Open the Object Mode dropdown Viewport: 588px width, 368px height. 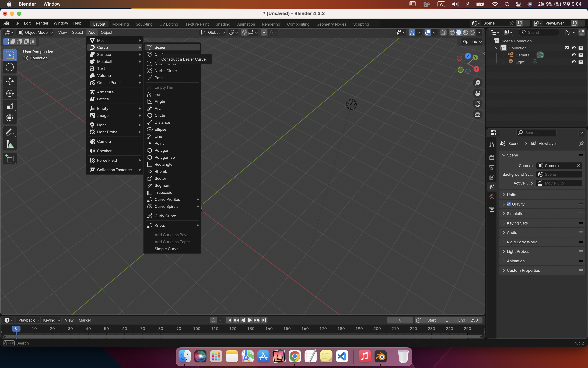(x=35, y=32)
